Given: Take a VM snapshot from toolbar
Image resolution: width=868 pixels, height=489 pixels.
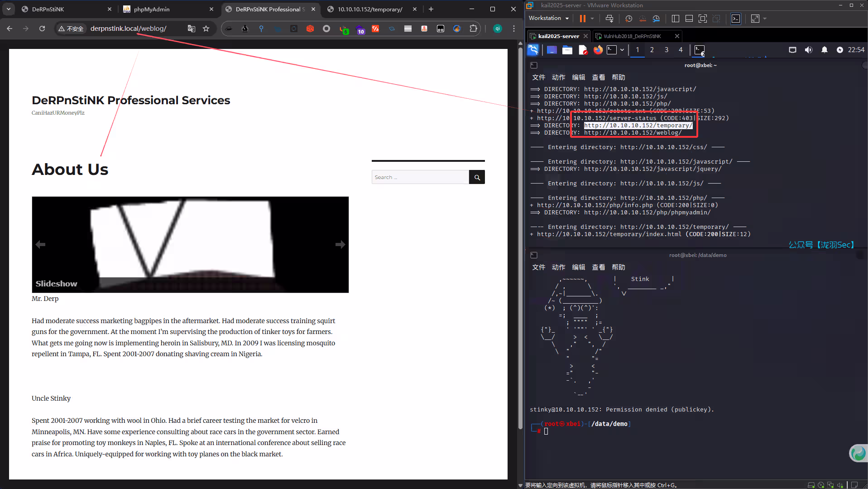Looking at the screenshot, I should pyautogui.click(x=628, y=19).
